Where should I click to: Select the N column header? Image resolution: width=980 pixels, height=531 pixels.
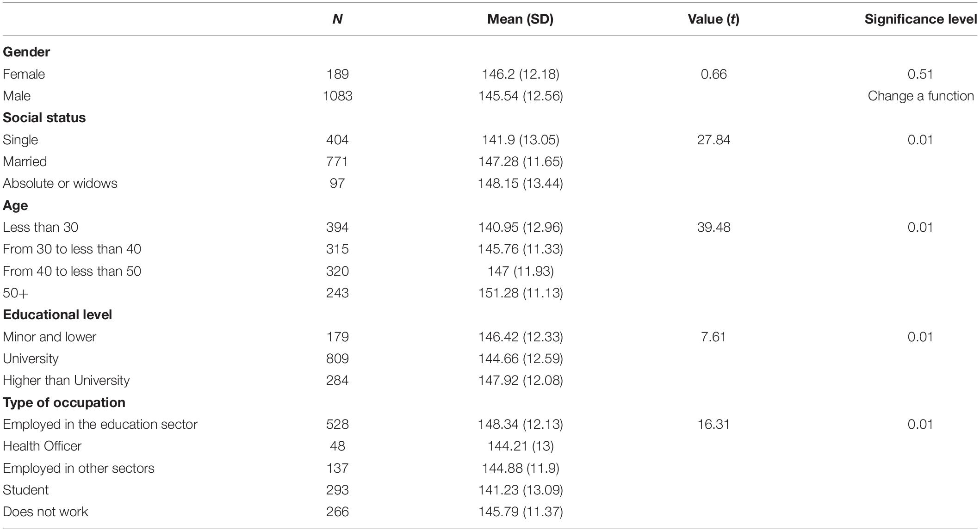click(x=337, y=19)
